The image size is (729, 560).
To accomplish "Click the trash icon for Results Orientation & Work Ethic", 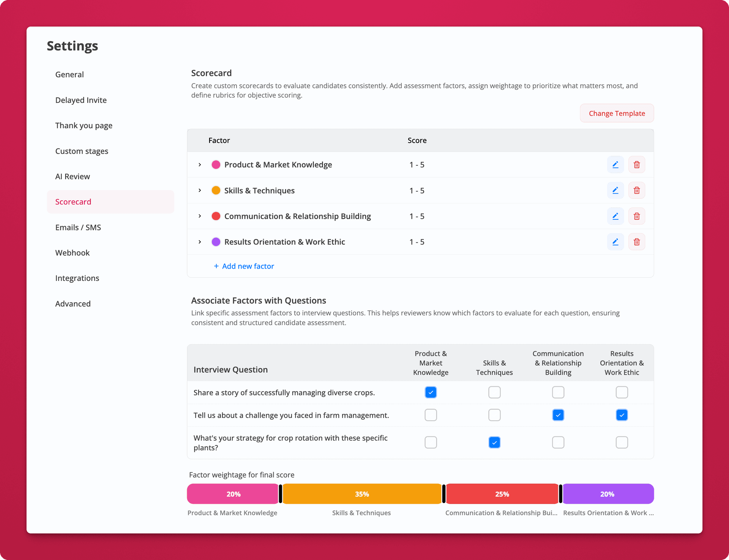I will click(637, 242).
